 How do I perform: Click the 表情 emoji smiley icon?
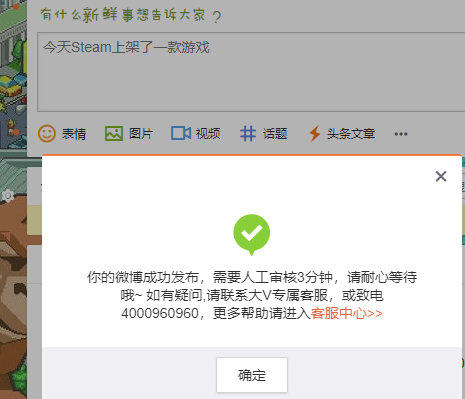[x=47, y=134]
